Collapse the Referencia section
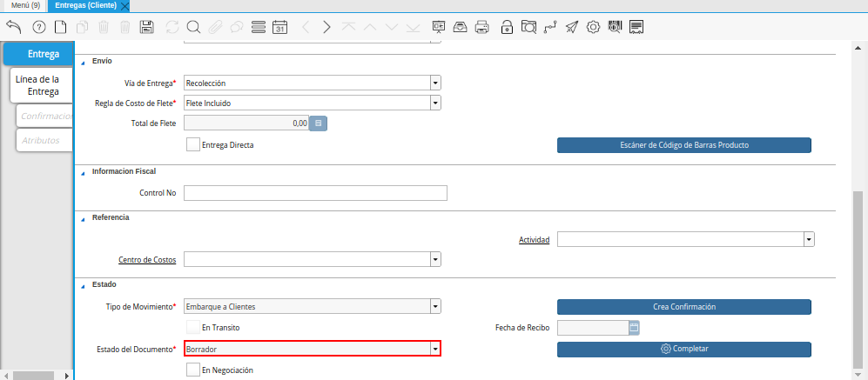 (x=83, y=218)
